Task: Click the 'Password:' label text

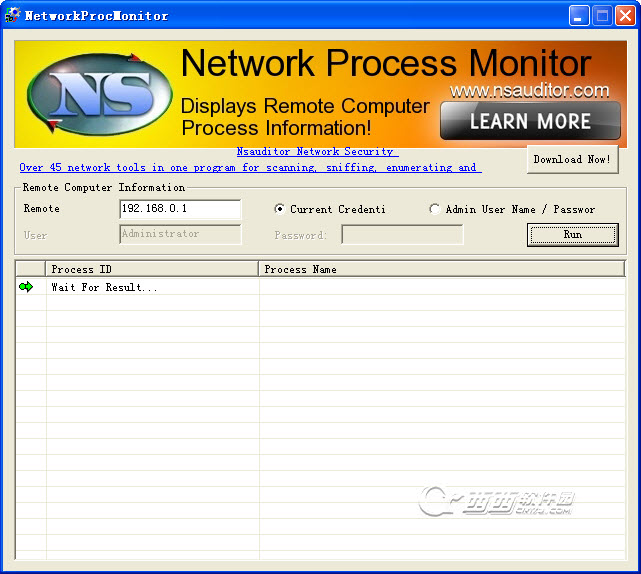Action: click(x=300, y=235)
